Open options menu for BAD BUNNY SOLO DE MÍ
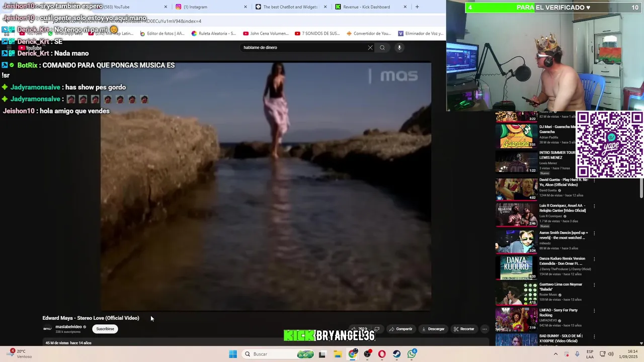644x362 pixels. pyautogui.click(x=594, y=337)
